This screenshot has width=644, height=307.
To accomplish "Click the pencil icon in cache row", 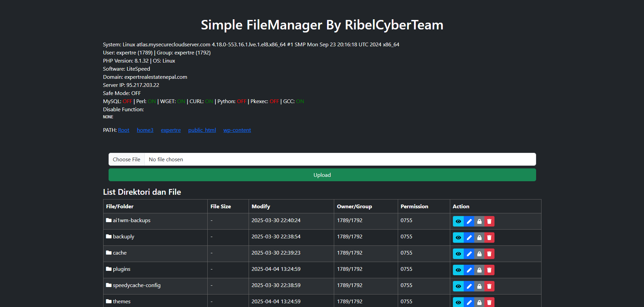I will tap(469, 254).
